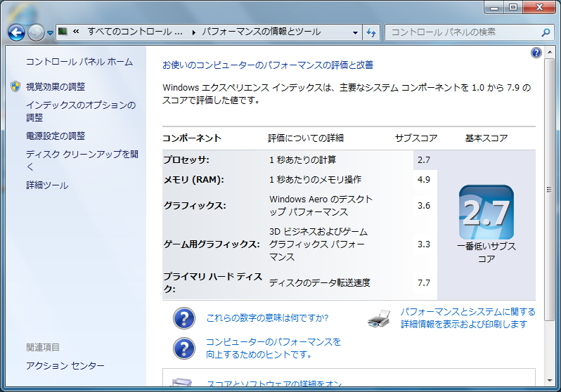Expand the hidden breadcrumb chevron «

click(76, 32)
